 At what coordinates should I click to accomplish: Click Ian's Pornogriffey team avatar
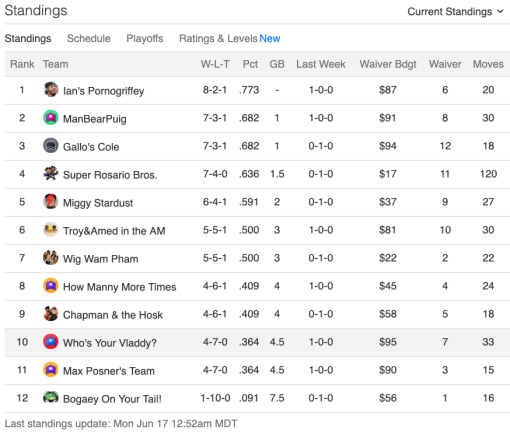coord(51,89)
